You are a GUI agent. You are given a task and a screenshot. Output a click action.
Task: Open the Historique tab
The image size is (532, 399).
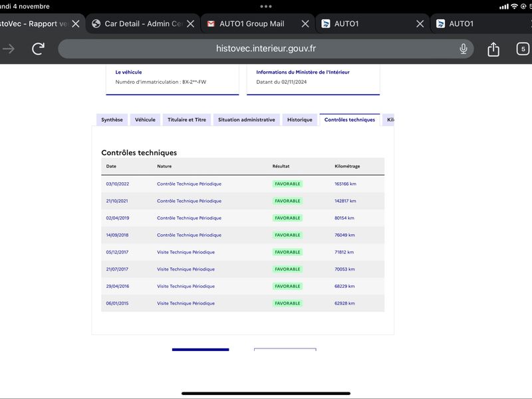300,120
